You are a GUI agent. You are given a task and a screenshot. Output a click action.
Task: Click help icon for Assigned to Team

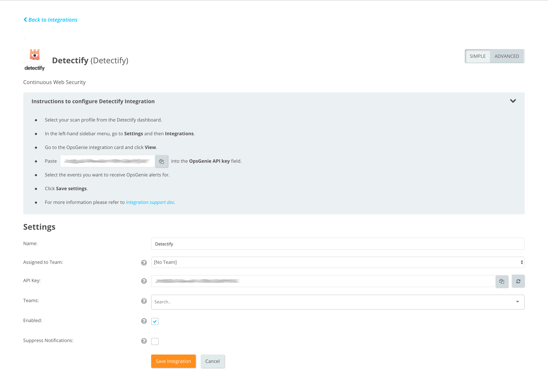point(144,263)
